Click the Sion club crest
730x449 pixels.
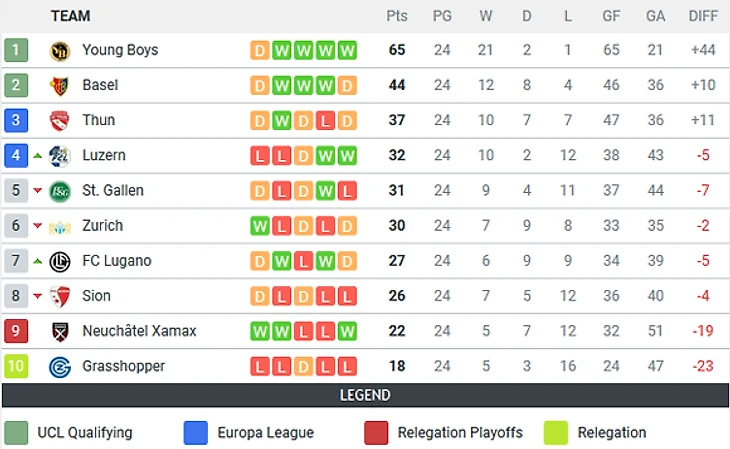click(x=60, y=296)
